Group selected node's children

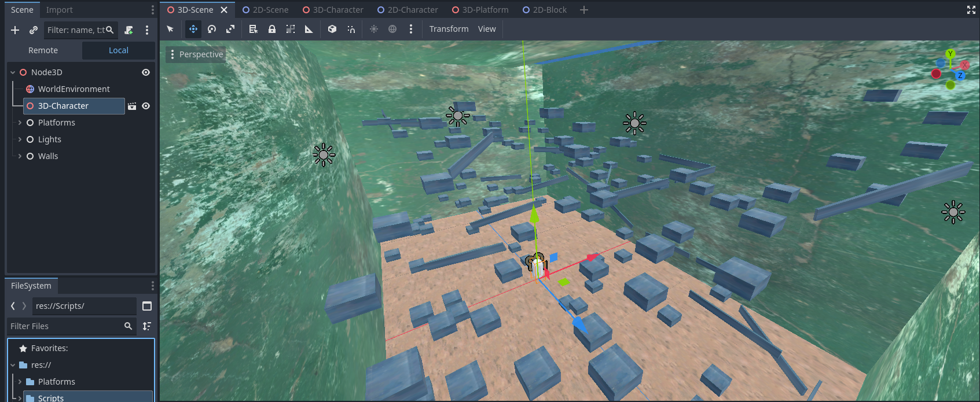tap(291, 29)
